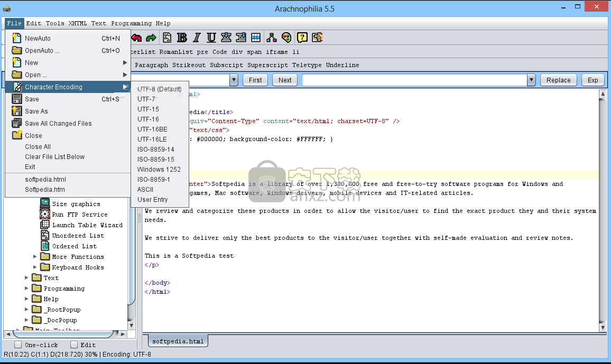Click the Save As icon
The image size is (611, 364).
(17, 111)
